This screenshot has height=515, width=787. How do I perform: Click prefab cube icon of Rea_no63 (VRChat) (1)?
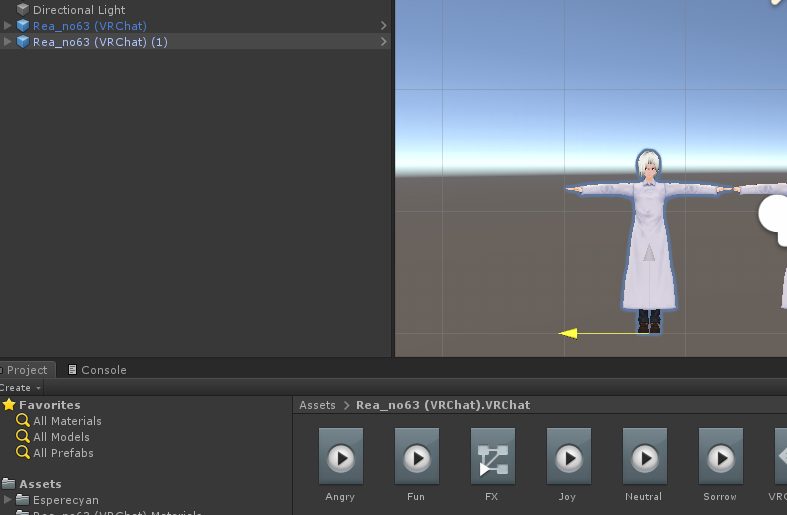(x=23, y=42)
